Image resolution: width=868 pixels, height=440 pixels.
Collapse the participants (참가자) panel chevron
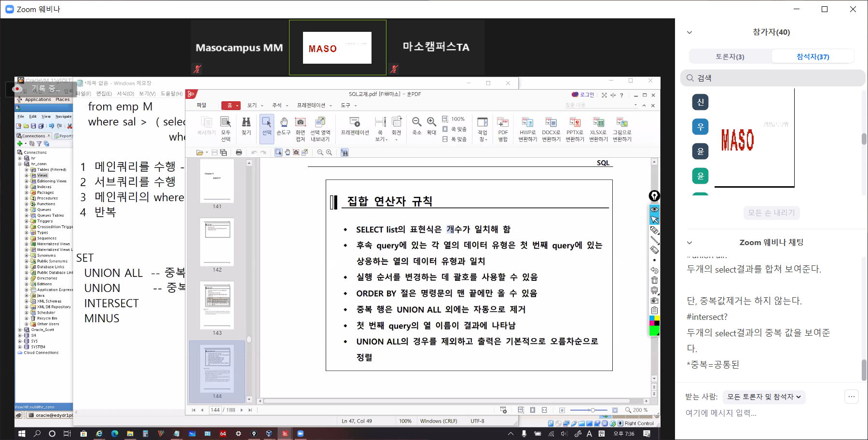click(x=689, y=32)
